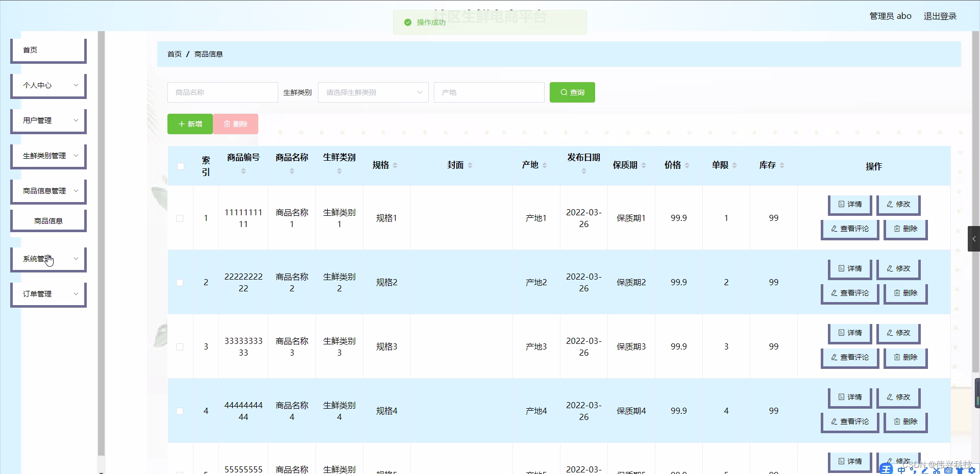This screenshot has width=980, height=474.
Task: Sort by 规格 column sort arrows
Action: [x=395, y=165]
